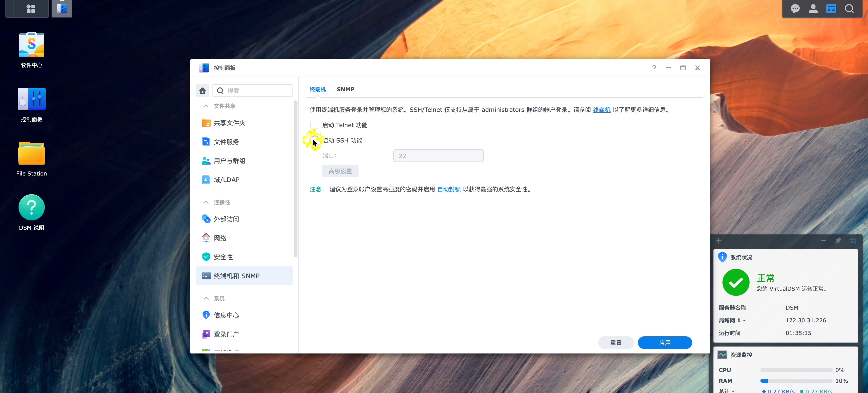Open help question mark in Control Panel
868x393 pixels.
click(654, 68)
